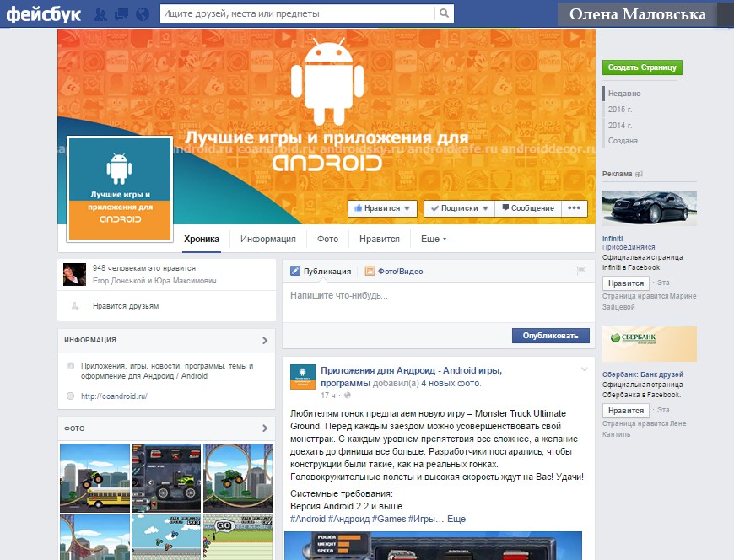Switch to the Нравится tab
This screenshot has height=560, width=734.
379,239
